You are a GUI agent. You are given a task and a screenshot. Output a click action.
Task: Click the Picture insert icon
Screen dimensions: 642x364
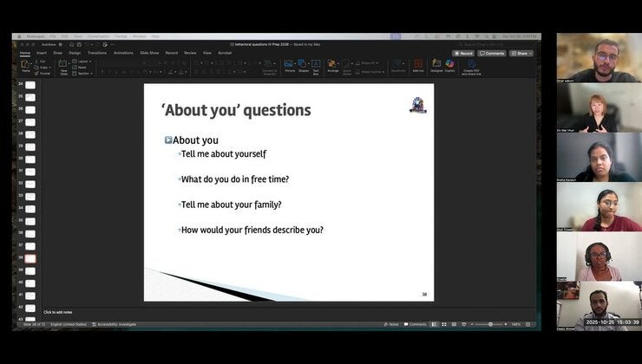coord(290,66)
